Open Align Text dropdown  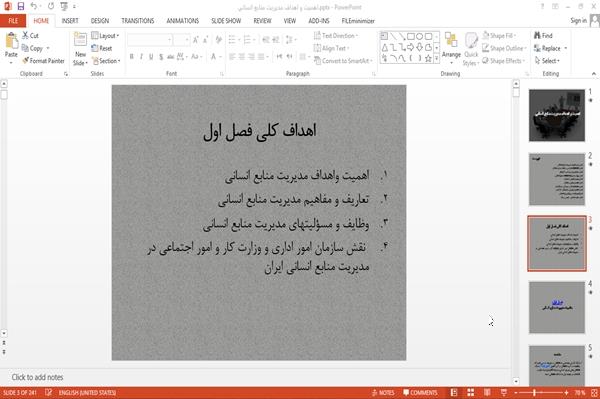tap(331, 48)
